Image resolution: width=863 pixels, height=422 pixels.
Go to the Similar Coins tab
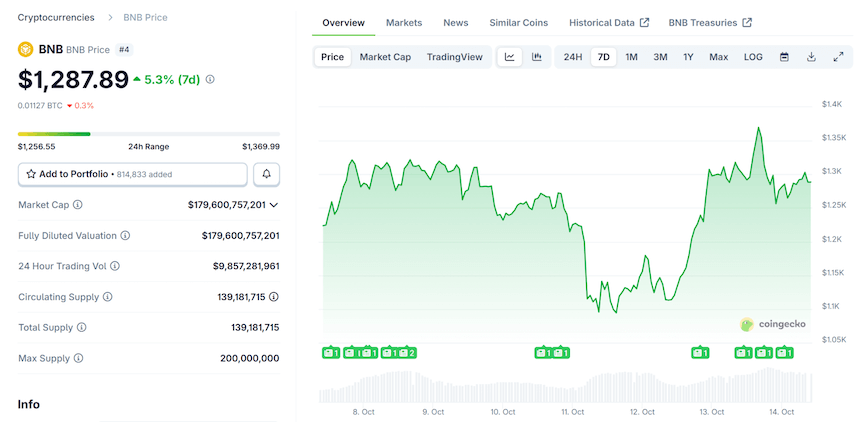click(x=518, y=22)
